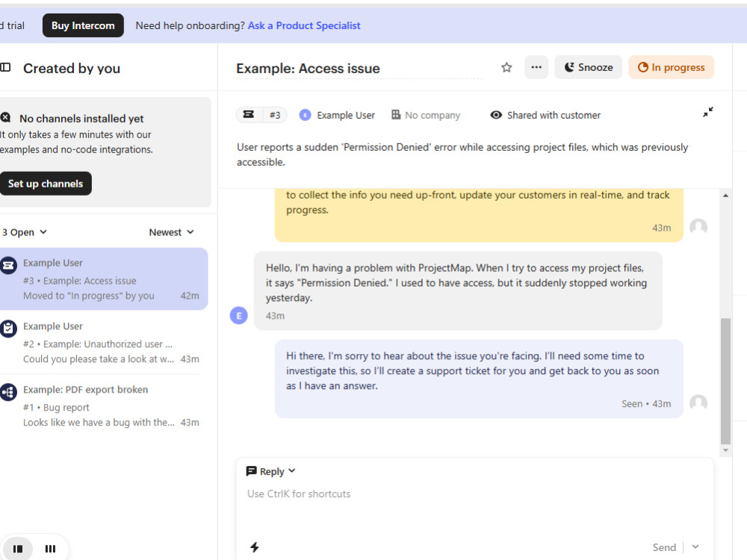Open the PDF export broken conversation
Screen dimensions: 747x560
coord(104,405)
